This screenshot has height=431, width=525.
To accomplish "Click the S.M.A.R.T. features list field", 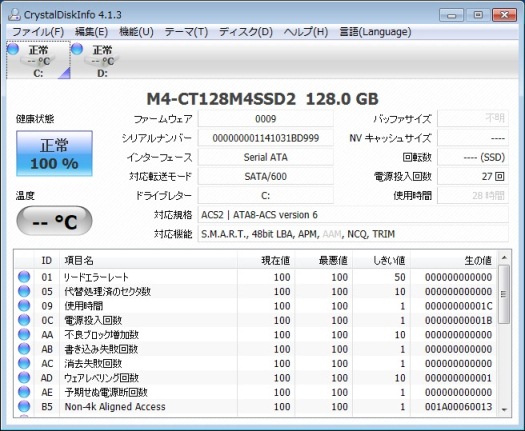I will (353, 234).
